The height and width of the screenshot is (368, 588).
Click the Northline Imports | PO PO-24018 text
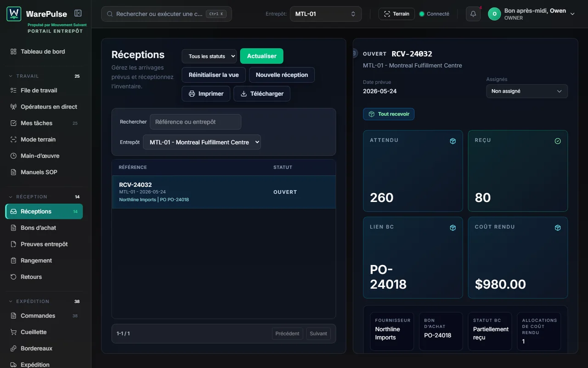(154, 200)
